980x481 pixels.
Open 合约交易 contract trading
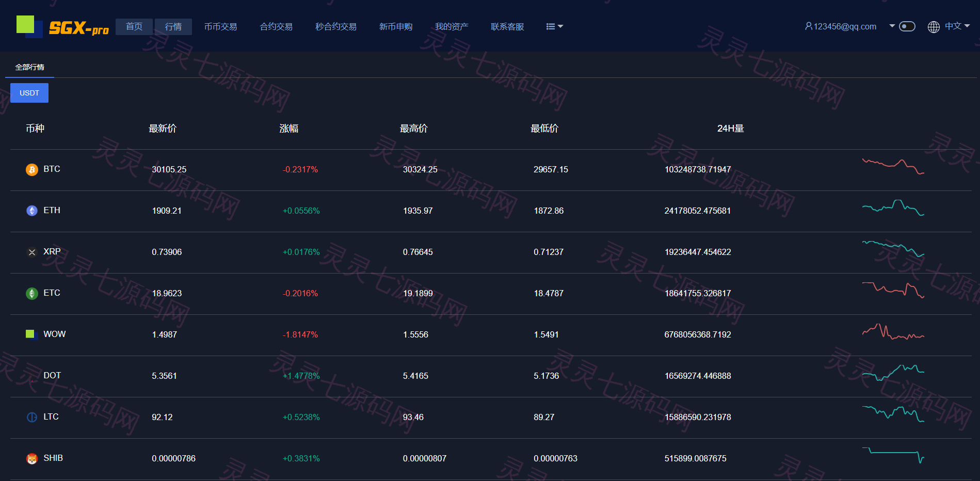click(276, 27)
